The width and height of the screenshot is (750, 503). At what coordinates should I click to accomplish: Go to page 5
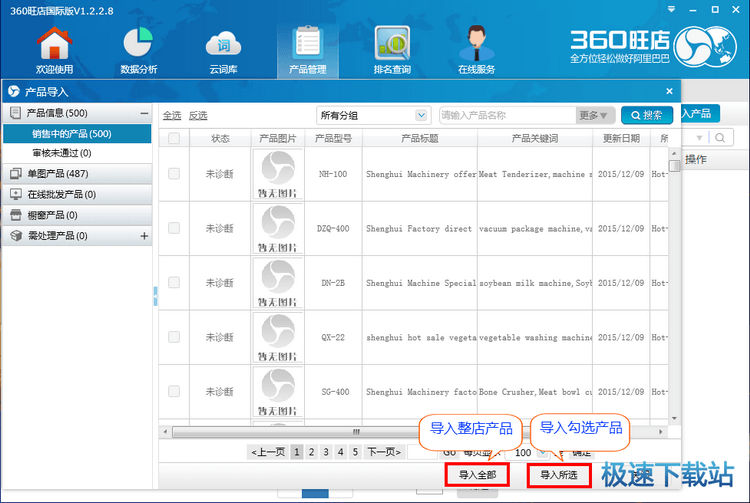[x=355, y=452]
